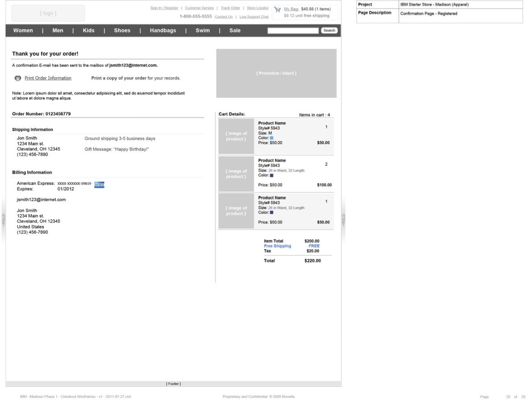Click the Items in cart : 4 label
532x400 pixels.
pyautogui.click(x=314, y=115)
